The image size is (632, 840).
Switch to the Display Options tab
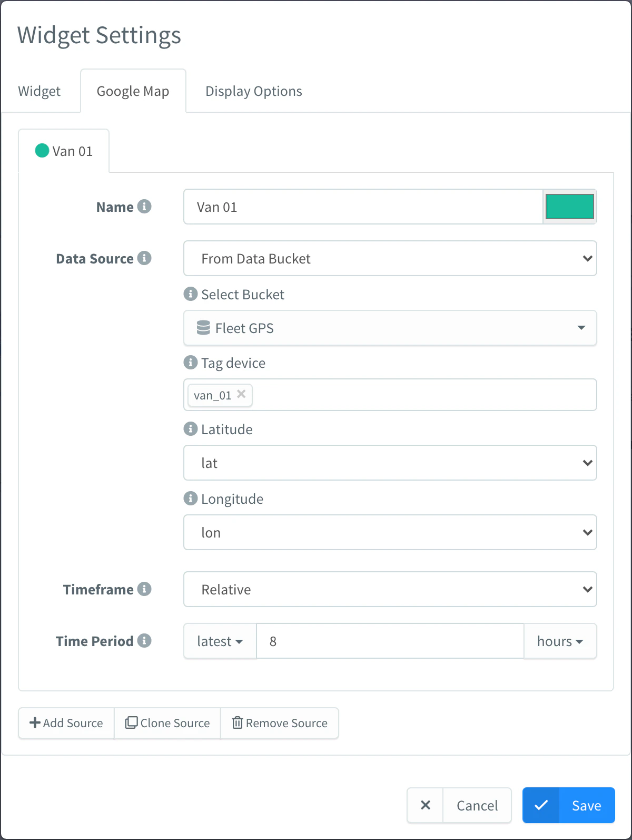click(x=254, y=91)
